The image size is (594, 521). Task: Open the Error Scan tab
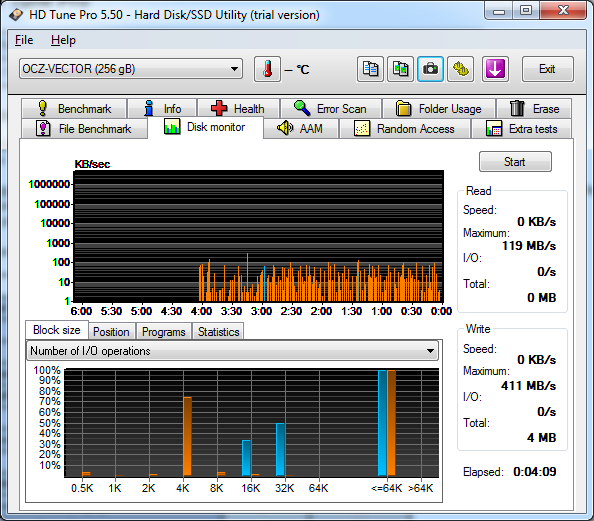(x=331, y=109)
